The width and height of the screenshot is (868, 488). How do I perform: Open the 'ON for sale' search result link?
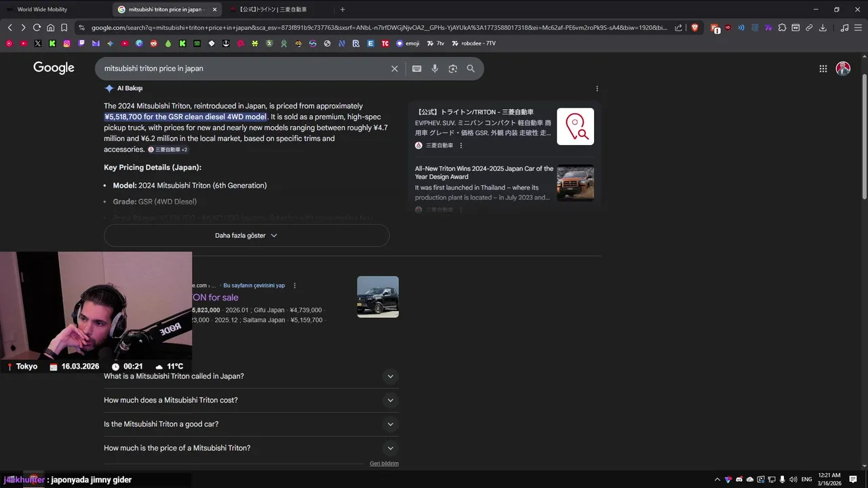coord(215,298)
